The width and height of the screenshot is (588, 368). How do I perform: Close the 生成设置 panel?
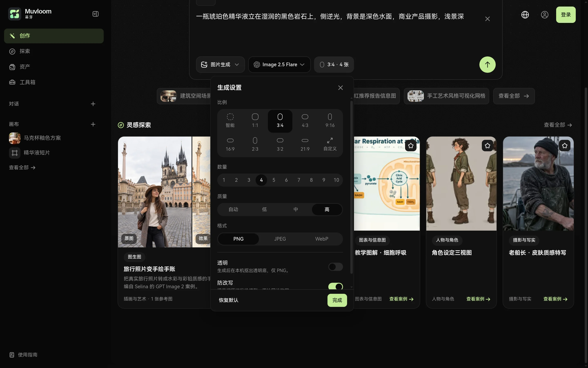click(340, 88)
